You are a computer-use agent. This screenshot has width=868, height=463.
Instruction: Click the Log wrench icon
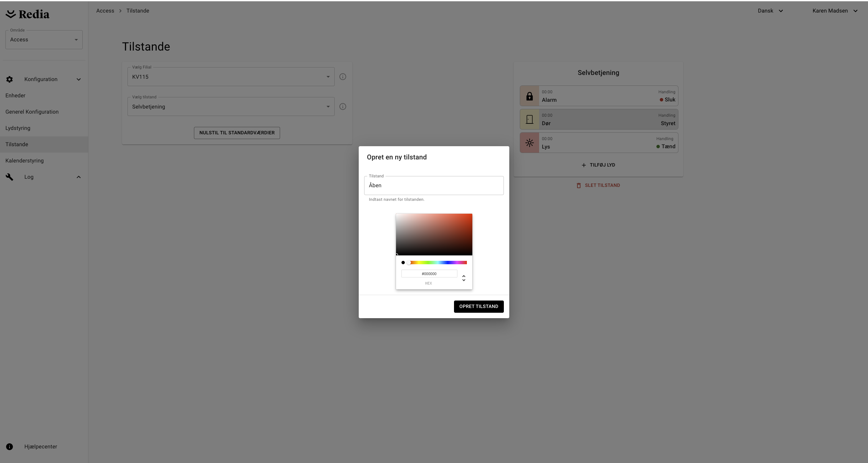pos(9,177)
